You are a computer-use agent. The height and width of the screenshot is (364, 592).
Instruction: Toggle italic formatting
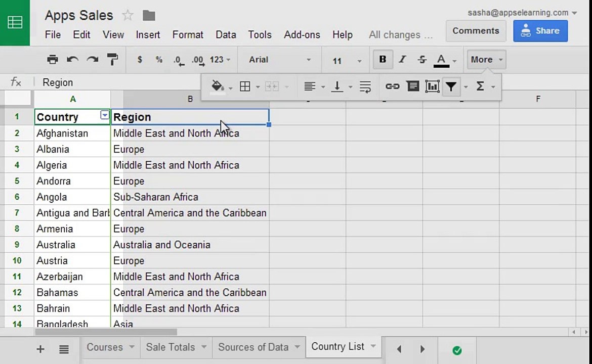[x=402, y=60]
